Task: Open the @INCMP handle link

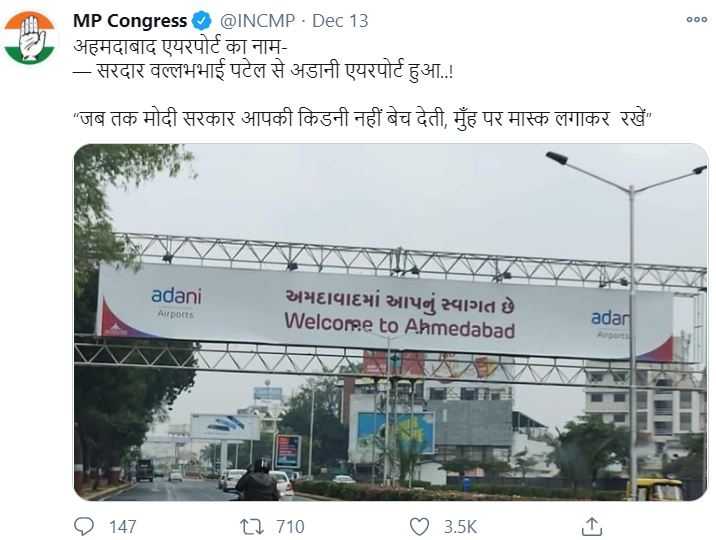Action: coord(258,21)
